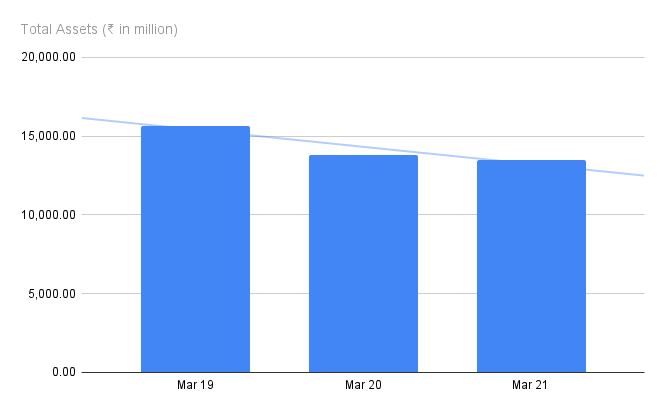The width and height of the screenshot is (665, 413).
Task: Click the "Mar 19" axis label
Action: [196, 385]
